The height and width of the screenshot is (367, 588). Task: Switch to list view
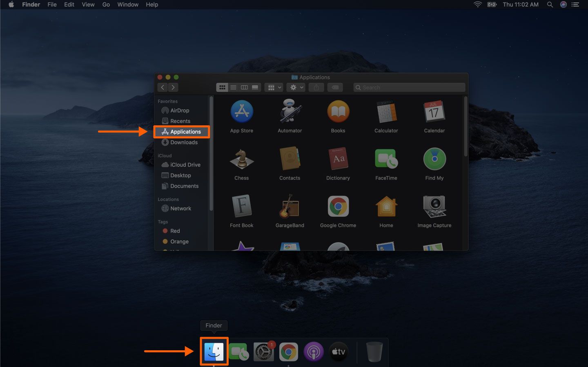click(233, 87)
